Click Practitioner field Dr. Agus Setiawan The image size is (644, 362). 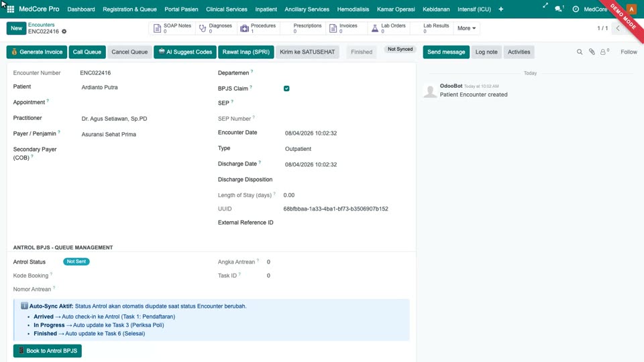(x=114, y=119)
